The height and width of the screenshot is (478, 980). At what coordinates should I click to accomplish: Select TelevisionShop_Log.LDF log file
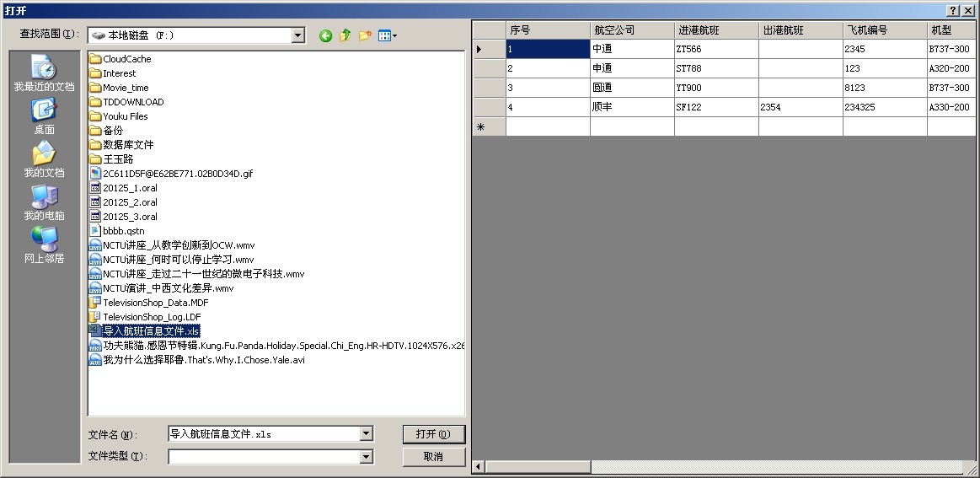(x=145, y=317)
